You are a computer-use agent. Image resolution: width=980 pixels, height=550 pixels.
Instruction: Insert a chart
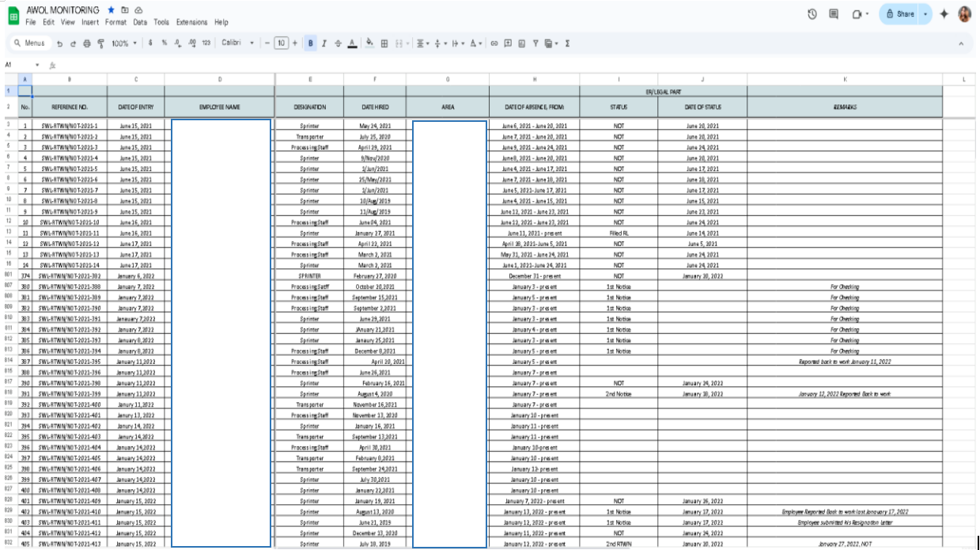pos(521,44)
